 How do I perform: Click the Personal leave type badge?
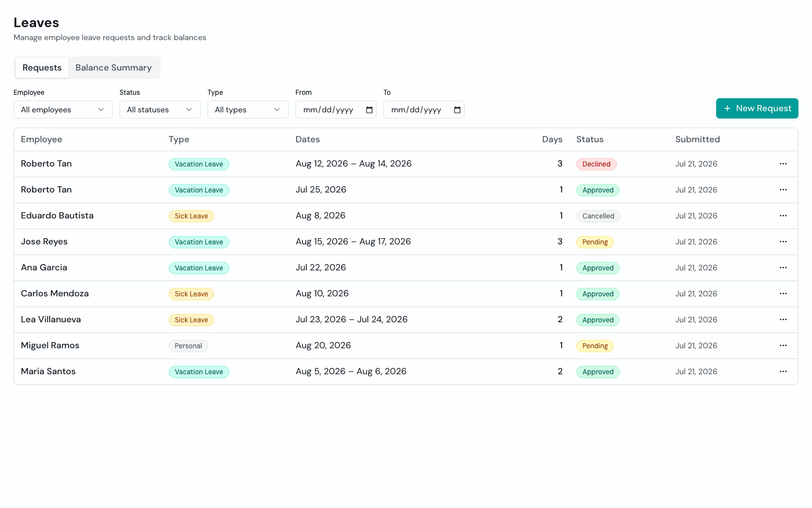click(x=188, y=346)
